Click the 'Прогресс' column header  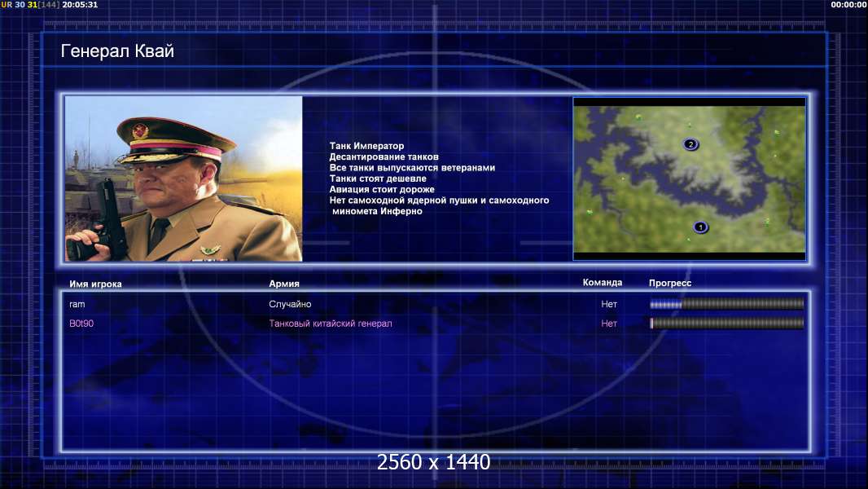pos(670,283)
